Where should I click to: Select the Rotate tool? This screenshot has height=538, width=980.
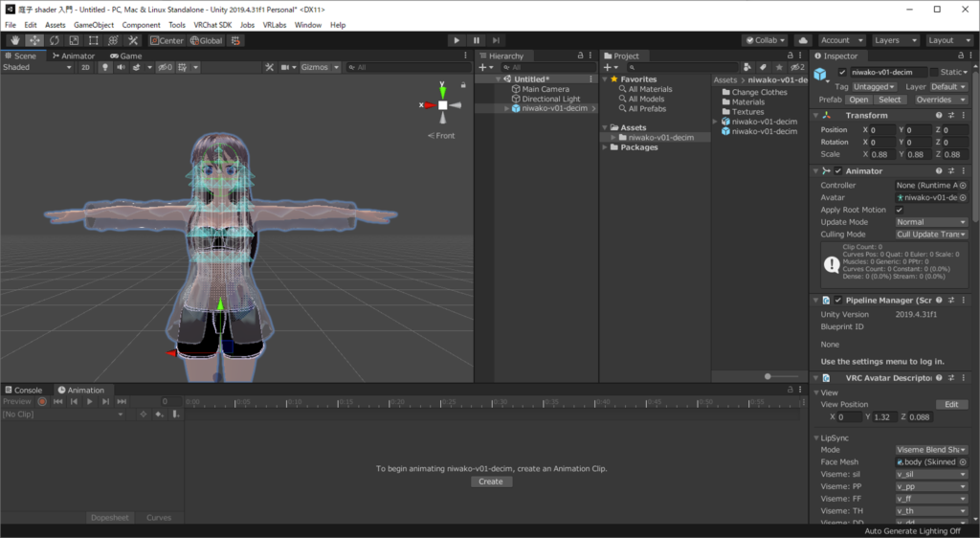point(54,40)
